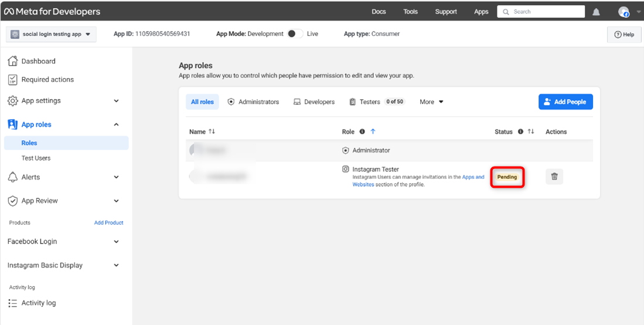Switch to the Administrators tab
644x325 pixels.
click(253, 101)
